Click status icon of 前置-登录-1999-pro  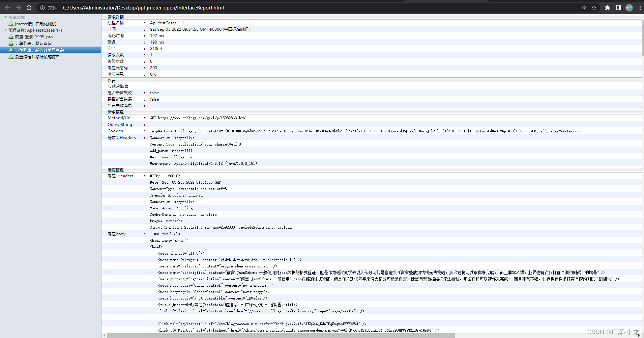click(x=11, y=36)
